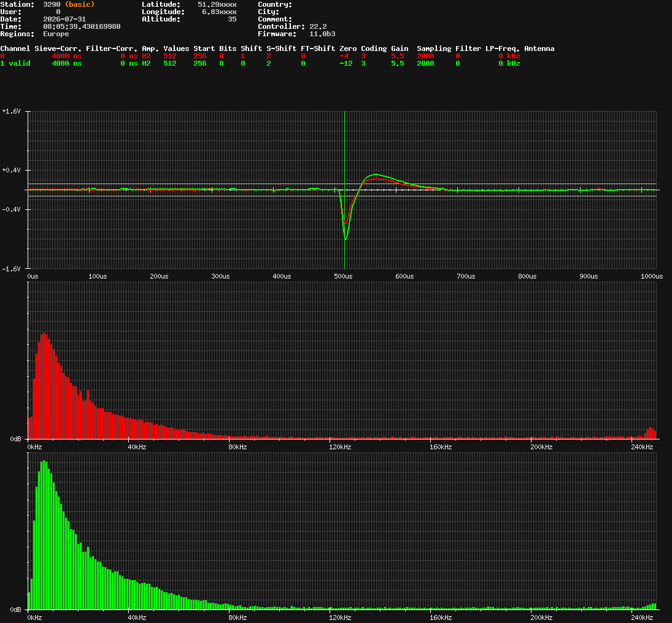This screenshot has width=672, height=623.
Task: Click the 120kHz label under the red spectrum
Action: 340,447
